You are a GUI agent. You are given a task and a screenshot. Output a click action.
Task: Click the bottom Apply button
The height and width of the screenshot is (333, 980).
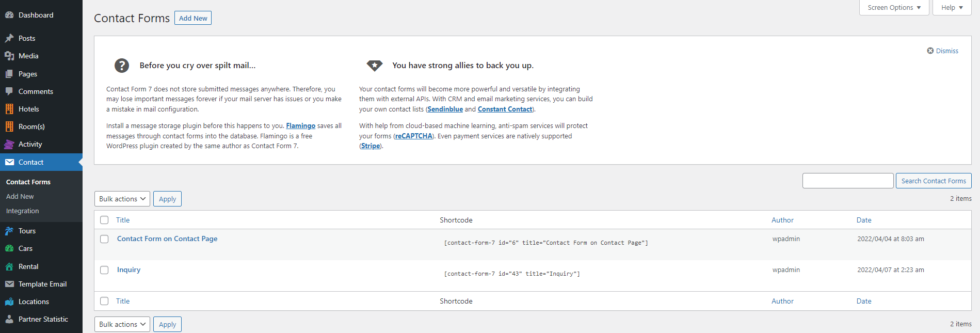[167, 324]
